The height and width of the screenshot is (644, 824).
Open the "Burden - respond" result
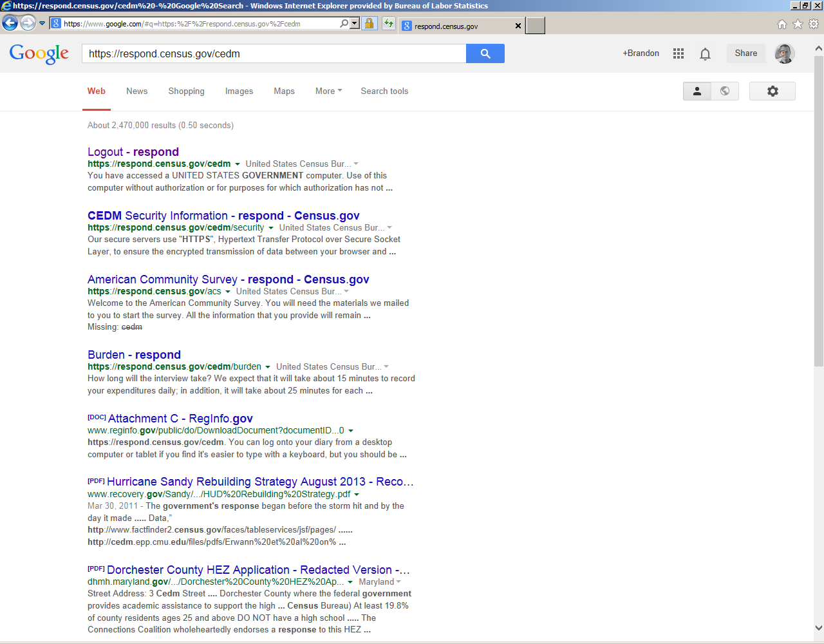(x=134, y=355)
